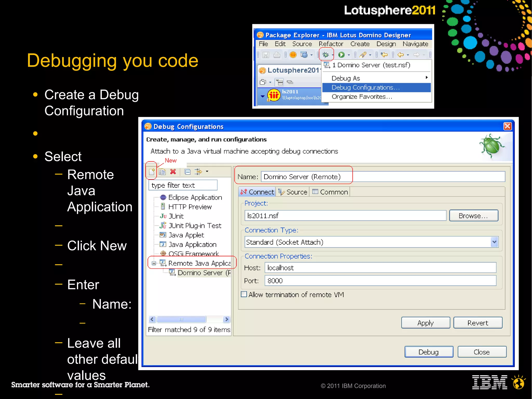The image size is (532, 399).
Task: Open the Create menu
Action: pyautogui.click(x=360, y=44)
